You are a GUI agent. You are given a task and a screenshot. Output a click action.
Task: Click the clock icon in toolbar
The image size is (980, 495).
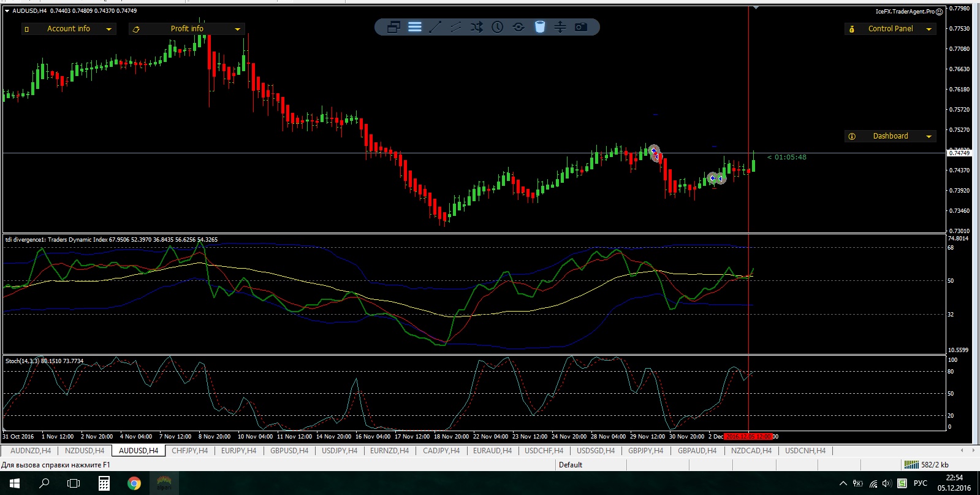[498, 27]
